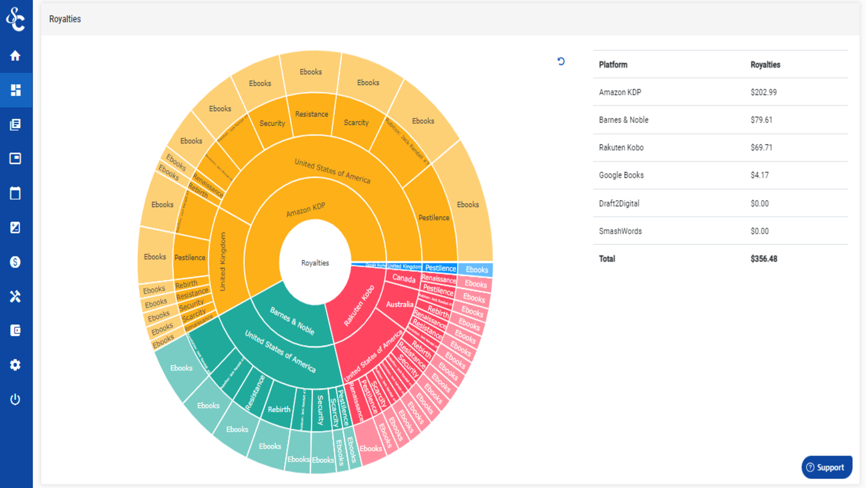Select the Scarcity segment under Amazon USA
This screenshot has width=868, height=488.
pyautogui.click(x=356, y=123)
